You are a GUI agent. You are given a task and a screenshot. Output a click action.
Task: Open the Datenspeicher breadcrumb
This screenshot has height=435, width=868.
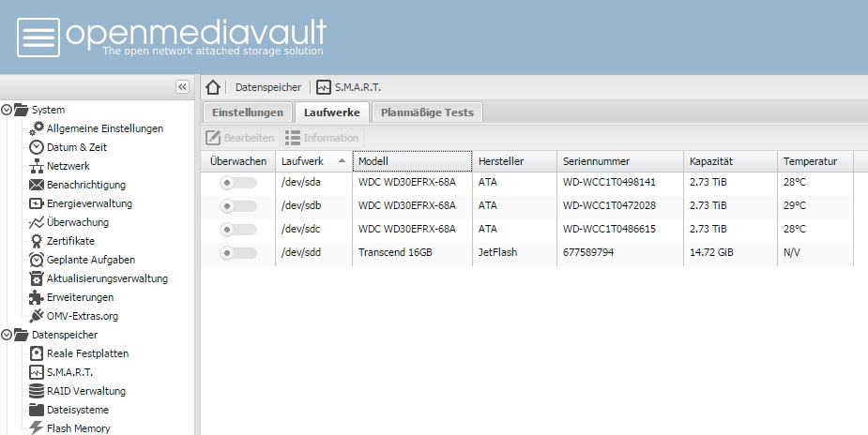pos(268,87)
